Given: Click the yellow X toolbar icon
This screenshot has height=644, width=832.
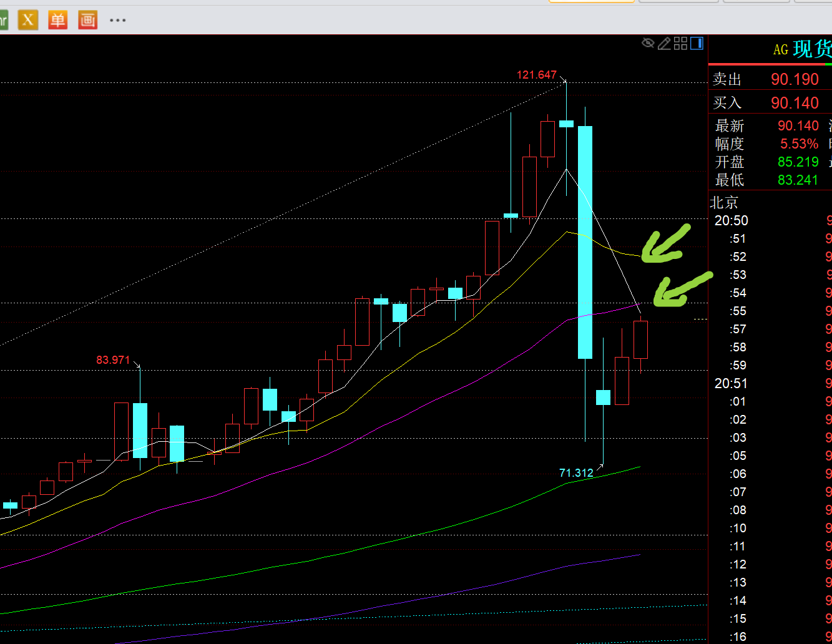Looking at the screenshot, I should click(27, 20).
